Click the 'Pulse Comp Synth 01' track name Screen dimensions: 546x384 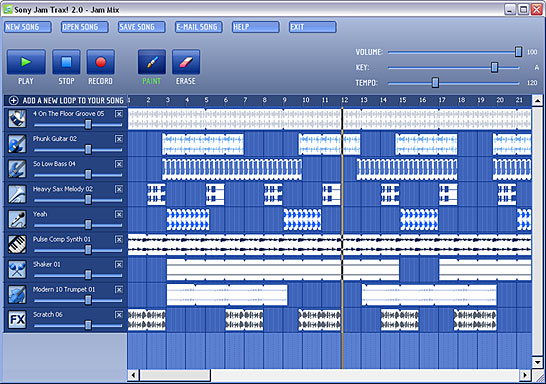62,239
